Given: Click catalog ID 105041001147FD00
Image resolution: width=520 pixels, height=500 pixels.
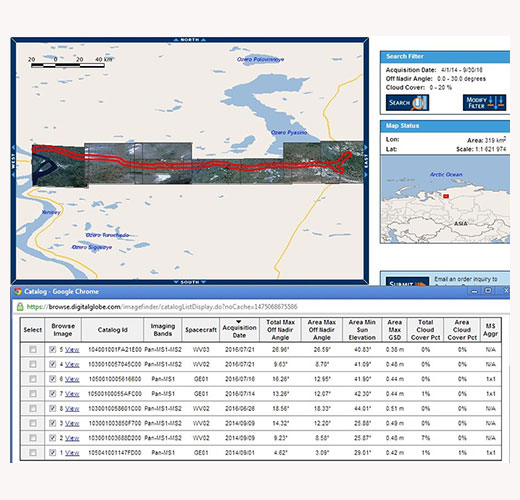Looking at the screenshot, I should (115, 453).
